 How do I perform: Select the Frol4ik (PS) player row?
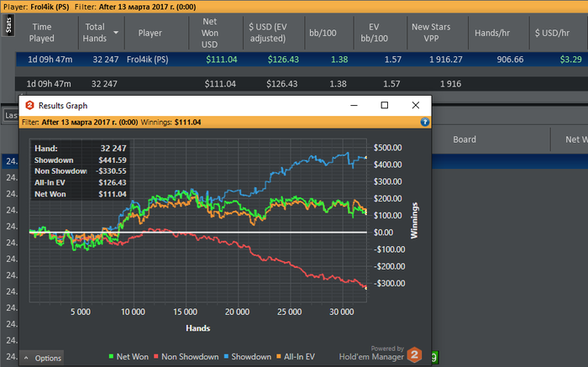302,60
